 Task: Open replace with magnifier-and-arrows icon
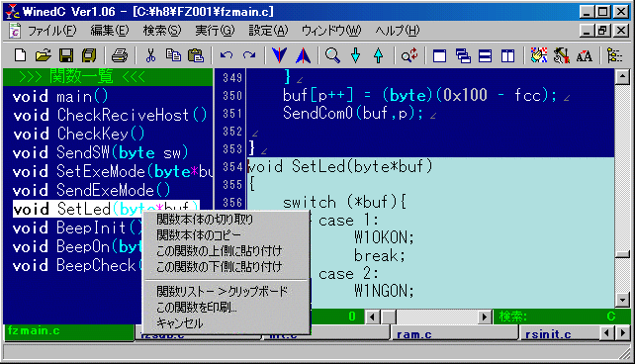409,55
